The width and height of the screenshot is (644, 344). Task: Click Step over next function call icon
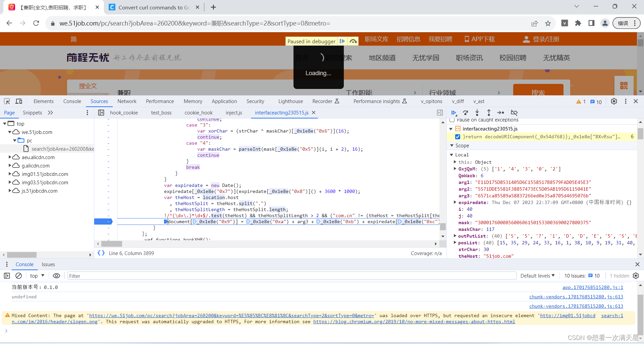click(x=466, y=113)
